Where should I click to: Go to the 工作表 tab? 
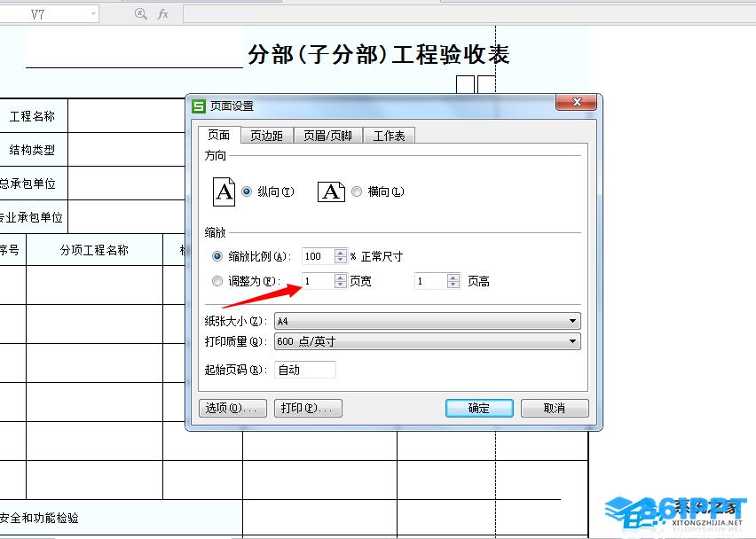click(x=389, y=136)
